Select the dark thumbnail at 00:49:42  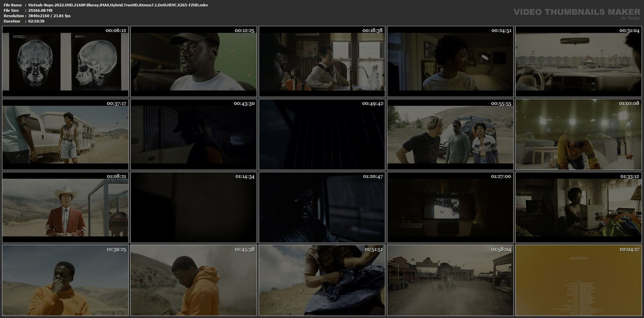322,134
